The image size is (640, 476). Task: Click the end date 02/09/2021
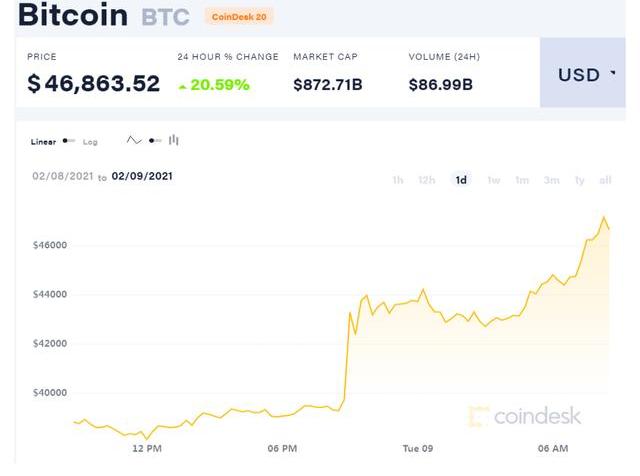click(142, 176)
